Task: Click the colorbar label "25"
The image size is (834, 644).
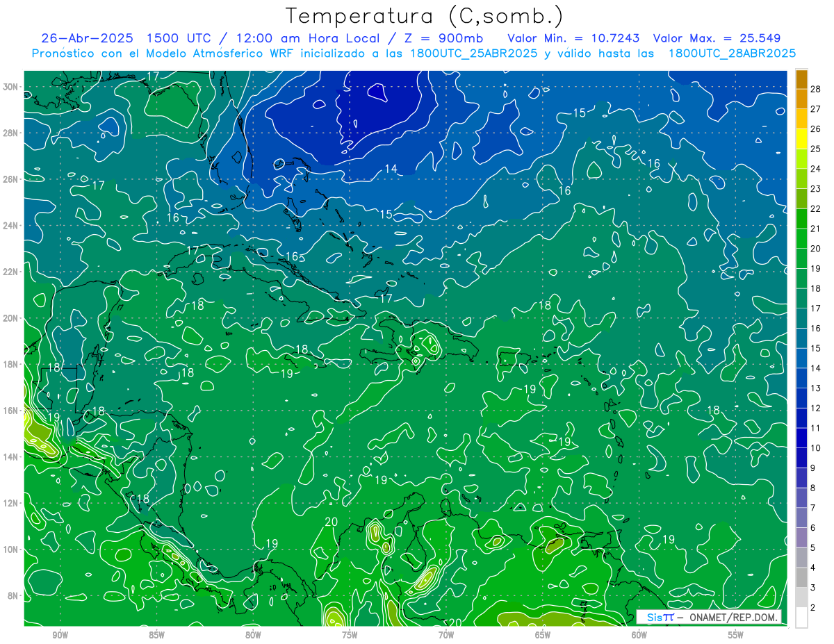Action: (816, 149)
